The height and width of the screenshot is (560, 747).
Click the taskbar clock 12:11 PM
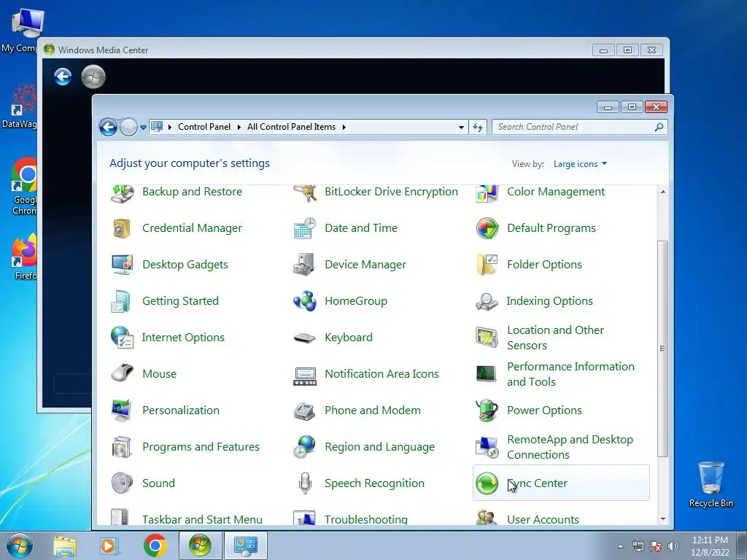click(710, 540)
